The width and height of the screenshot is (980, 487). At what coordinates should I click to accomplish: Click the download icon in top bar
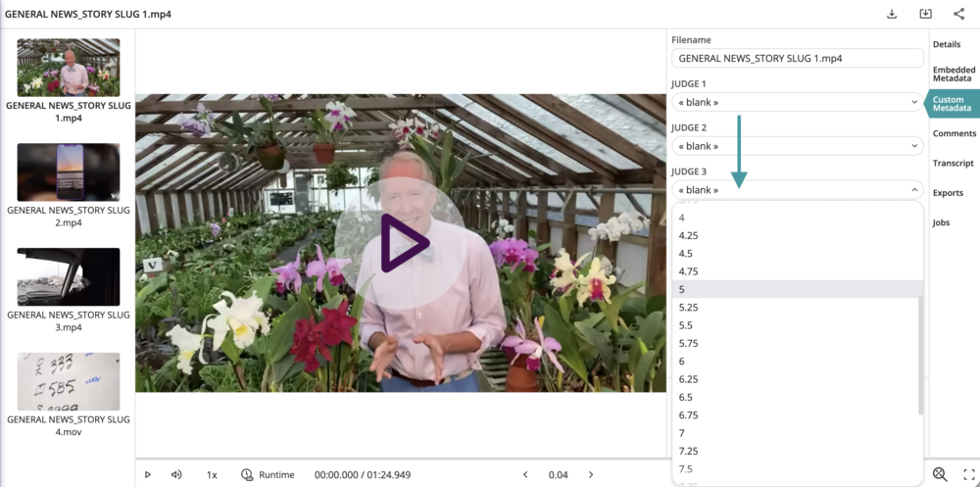892,14
